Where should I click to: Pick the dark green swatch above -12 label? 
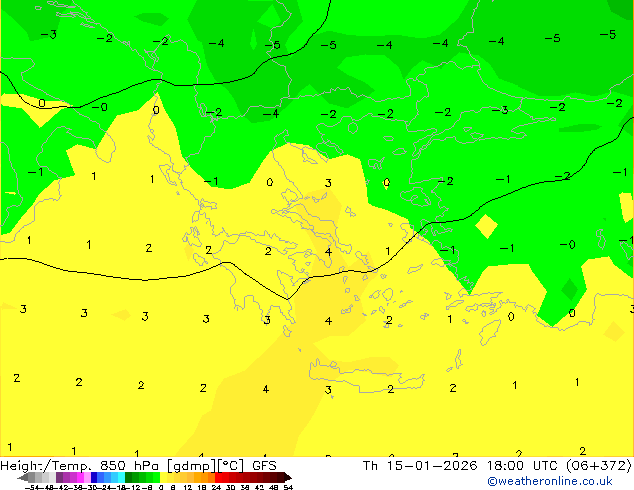(129, 477)
